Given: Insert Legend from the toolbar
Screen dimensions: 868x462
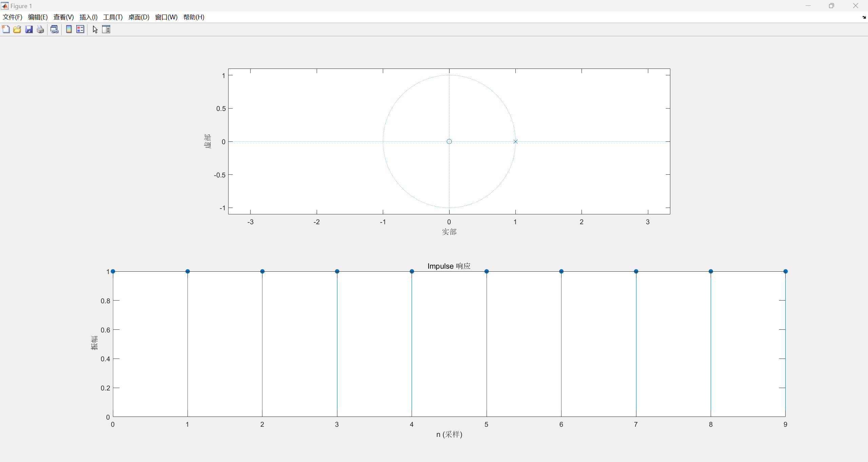Looking at the screenshot, I should (80, 30).
